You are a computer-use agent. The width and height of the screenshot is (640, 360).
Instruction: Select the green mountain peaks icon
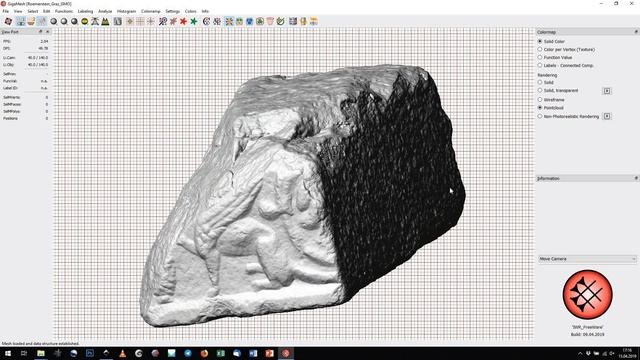click(105, 21)
